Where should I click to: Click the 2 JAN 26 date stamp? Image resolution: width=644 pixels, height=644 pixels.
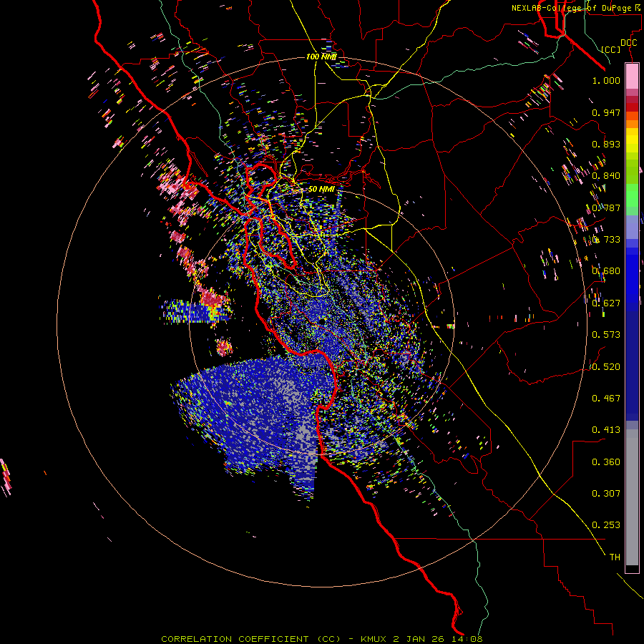coord(421,639)
